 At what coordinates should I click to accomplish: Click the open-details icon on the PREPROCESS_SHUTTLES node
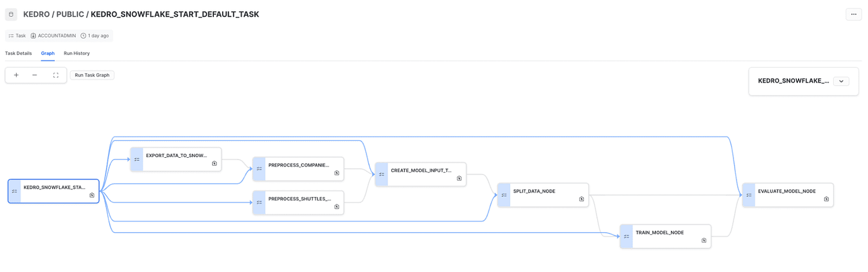[x=337, y=207]
